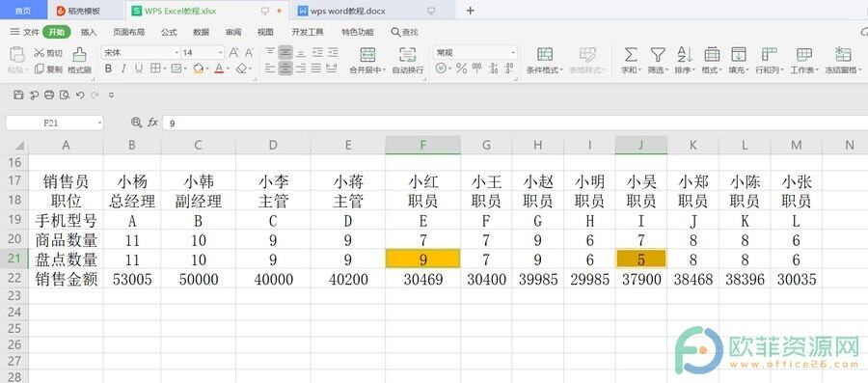Click the increase decimal places icon
868x383 pixels.
point(493,69)
